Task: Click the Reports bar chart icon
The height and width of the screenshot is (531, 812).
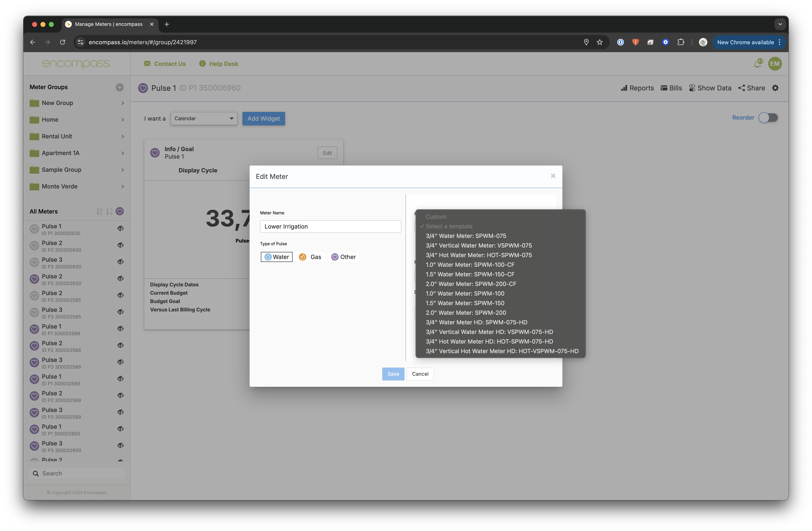Action: click(x=624, y=88)
